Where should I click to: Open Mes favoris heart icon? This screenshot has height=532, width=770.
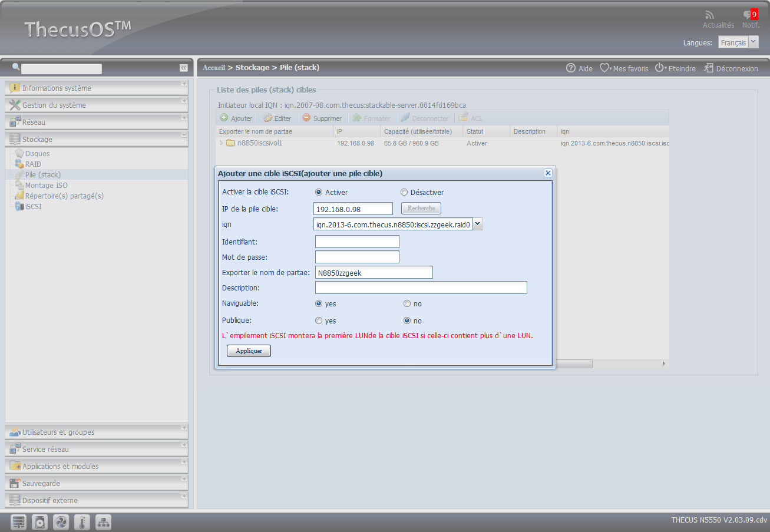coord(605,68)
